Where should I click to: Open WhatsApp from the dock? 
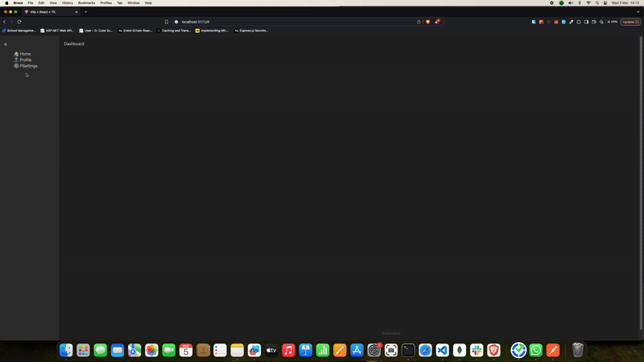tap(535, 350)
